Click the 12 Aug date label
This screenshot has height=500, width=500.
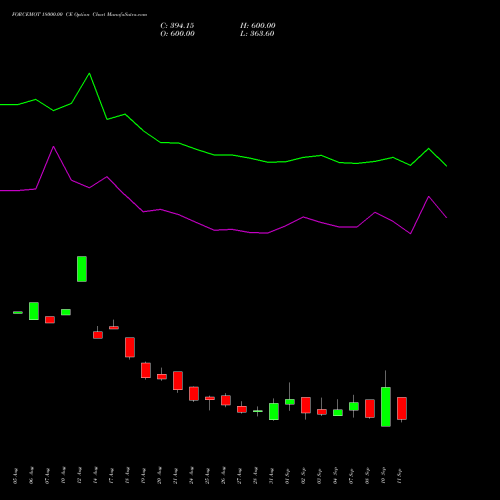(80, 476)
